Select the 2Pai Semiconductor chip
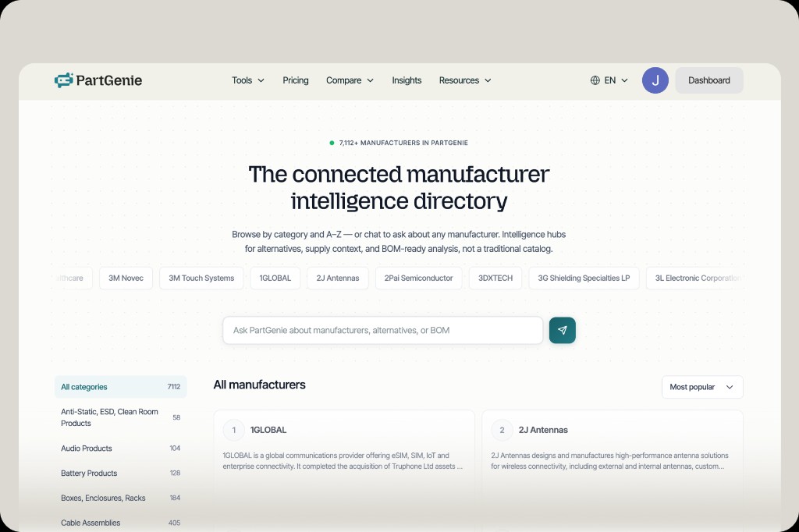 (418, 278)
